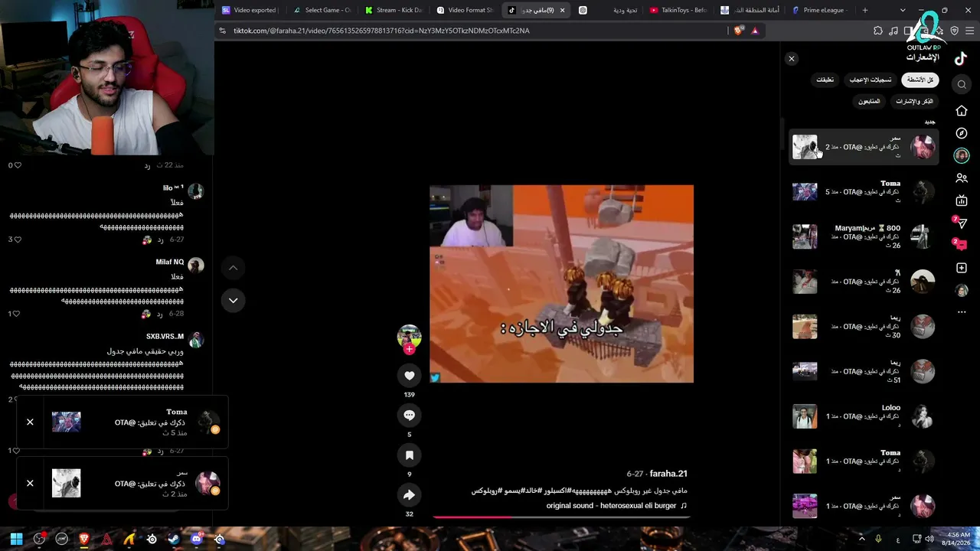Viewport: 980px width, 551px height.
Task: Click the taskbar volume speaker icon
Action: point(929,539)
